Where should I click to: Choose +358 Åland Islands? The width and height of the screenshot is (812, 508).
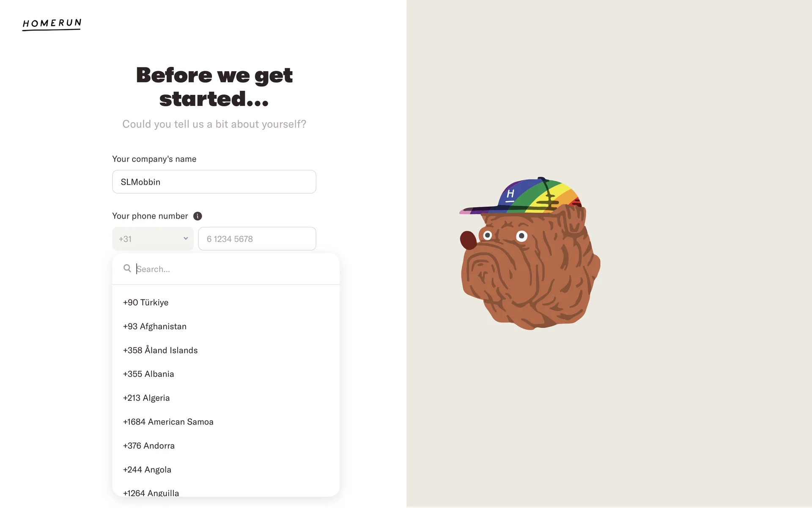pos(226,351)
